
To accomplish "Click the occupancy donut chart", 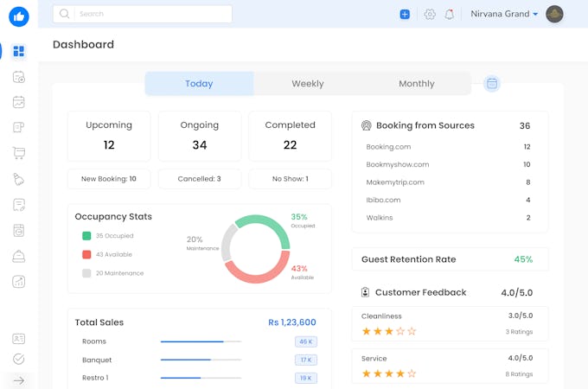I will click(256, 249).
